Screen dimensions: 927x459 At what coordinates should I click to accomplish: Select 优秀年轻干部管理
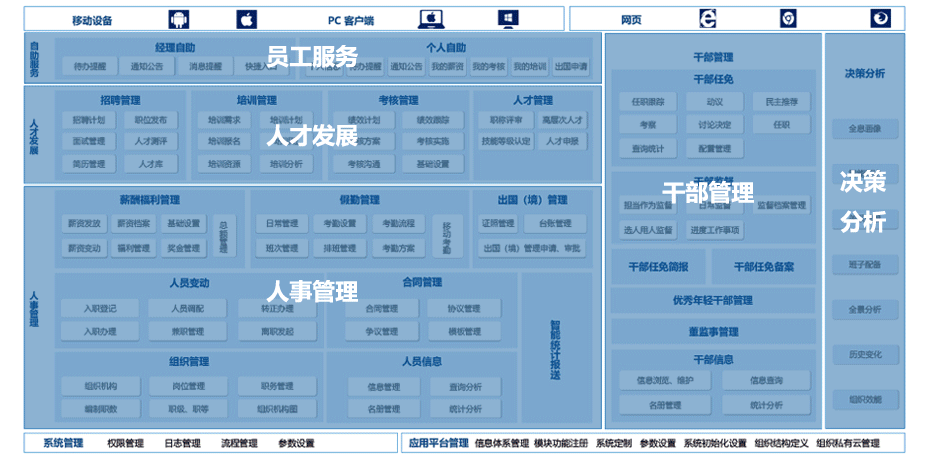point(712,300)
